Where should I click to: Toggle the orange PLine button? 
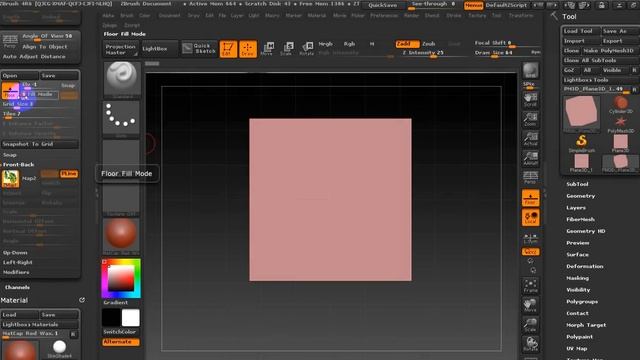[69, 174]
